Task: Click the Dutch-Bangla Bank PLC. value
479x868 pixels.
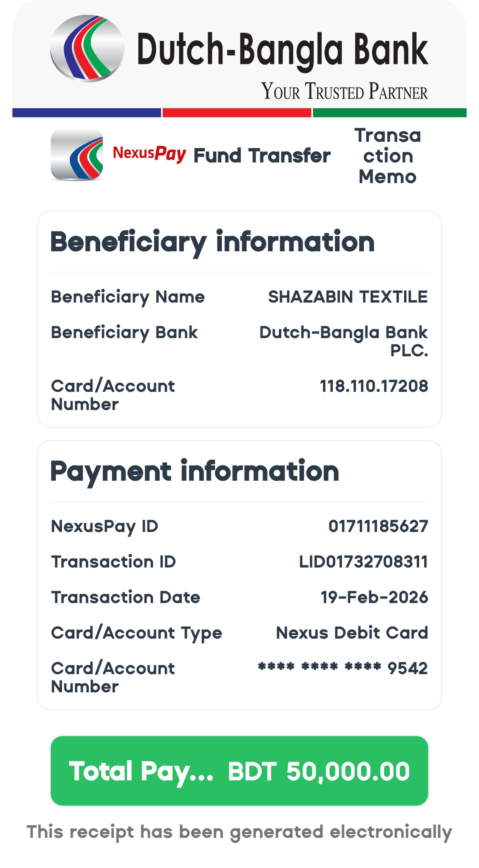Action: click(344, 341)
